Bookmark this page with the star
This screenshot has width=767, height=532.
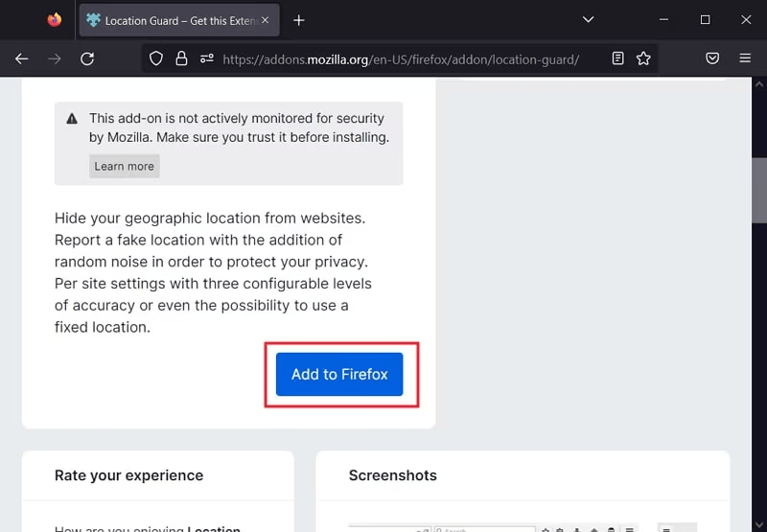(643, 58)
